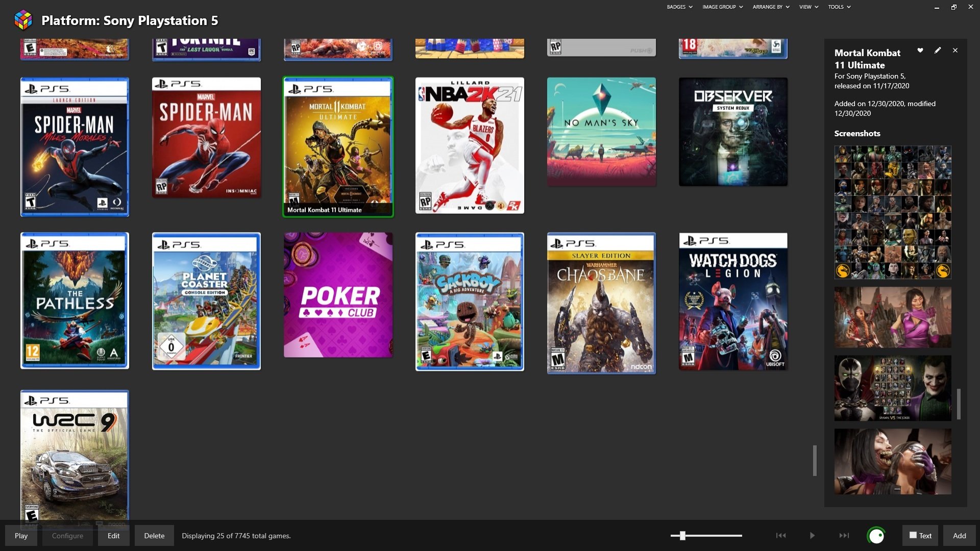Minimize the LaunchBox window
This screenshot has width=980, height=551.
click(937, 7)
